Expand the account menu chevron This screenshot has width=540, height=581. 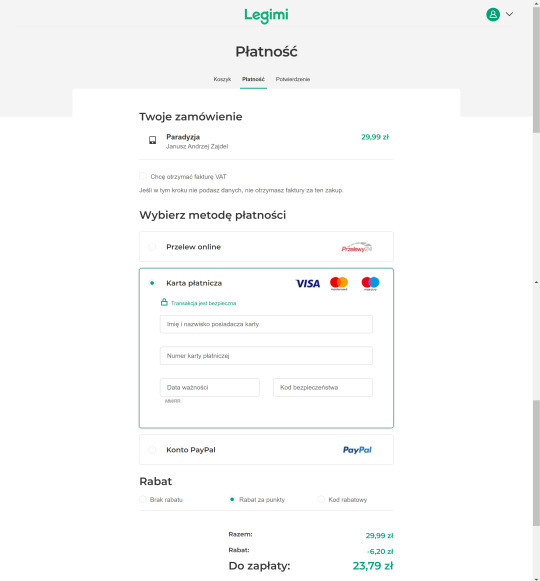[510, 14]
